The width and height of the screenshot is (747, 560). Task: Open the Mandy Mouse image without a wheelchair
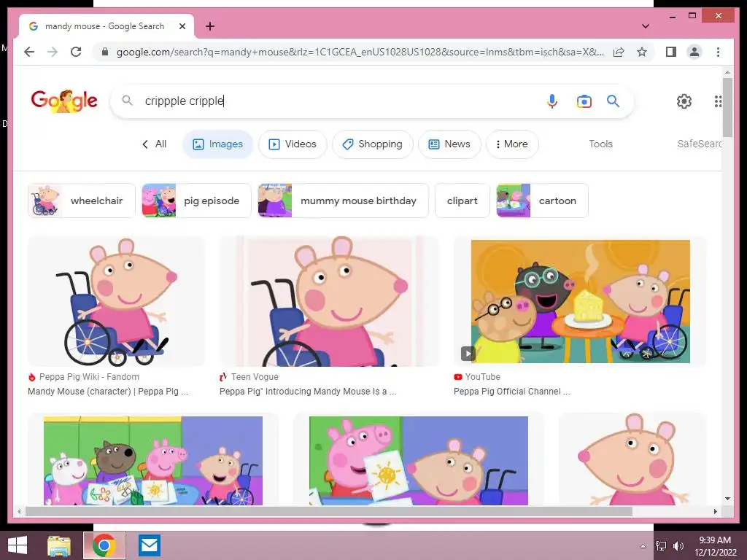coord(632,460)
